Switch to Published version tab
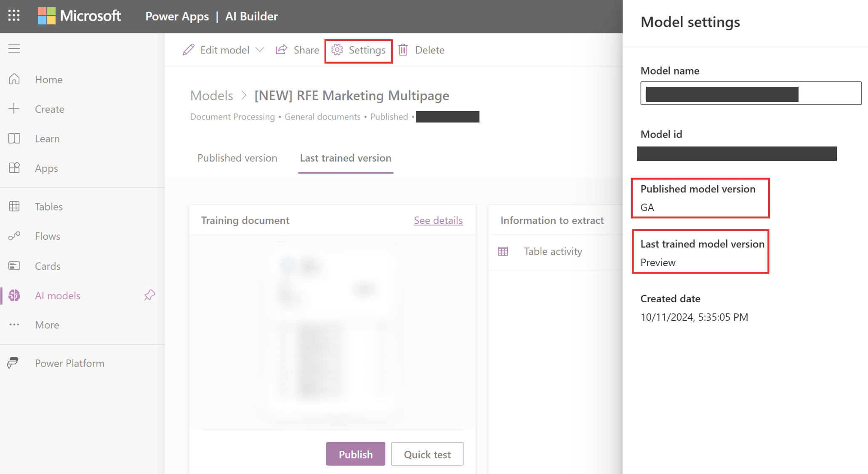 (x=237, y=158)
